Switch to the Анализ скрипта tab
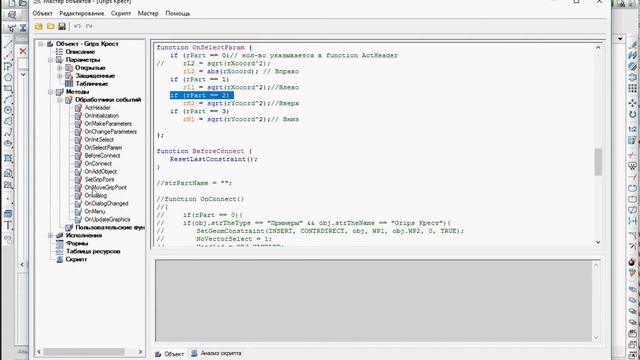640x360 pixels. point(216,353)
